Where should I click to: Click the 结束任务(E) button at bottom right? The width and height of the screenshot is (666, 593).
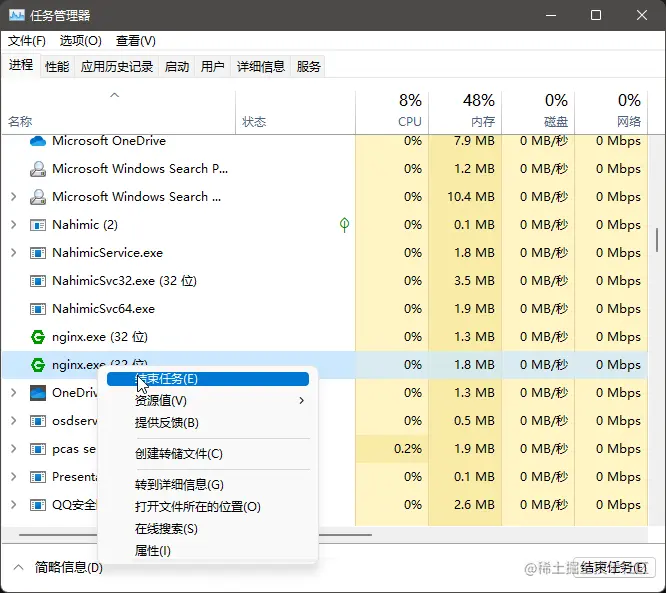click(x=614, y=568)
